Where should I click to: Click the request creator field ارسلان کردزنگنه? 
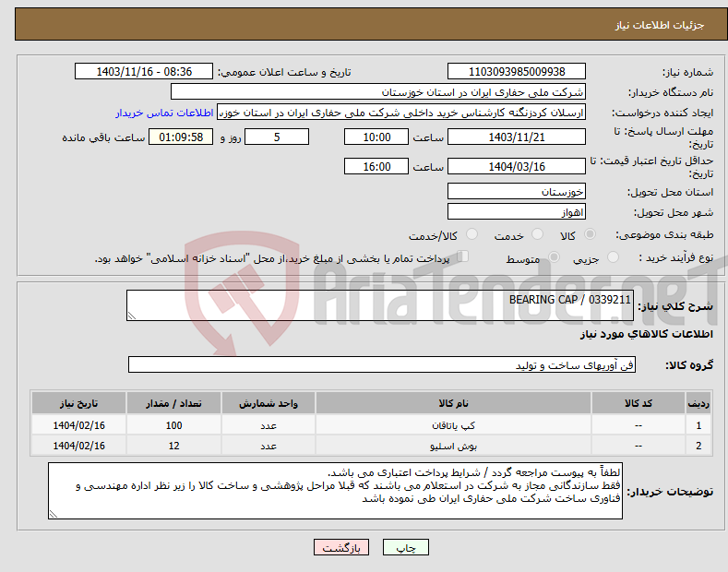[401, 113]
